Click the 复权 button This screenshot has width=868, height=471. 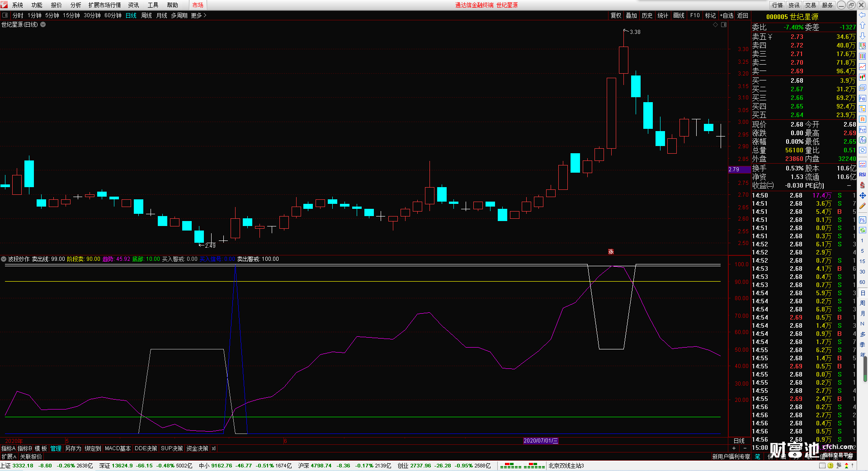coord(616,15)
